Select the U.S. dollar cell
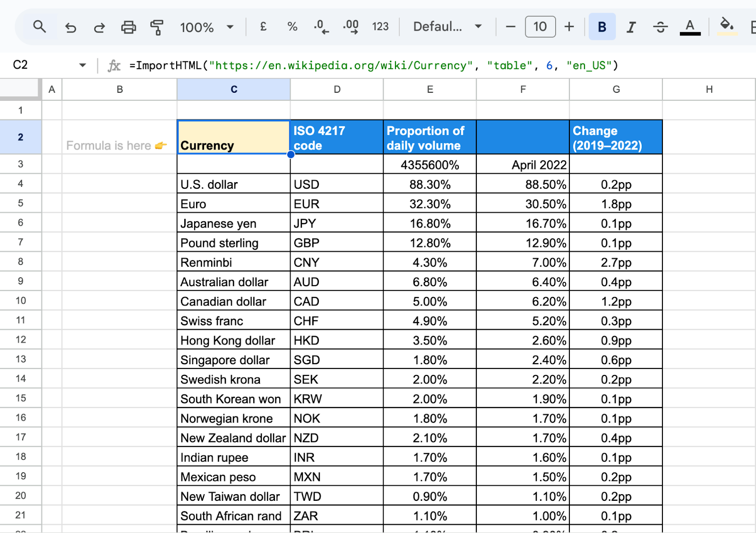Viewport: 756px width, 533px height. coord(234,184)
